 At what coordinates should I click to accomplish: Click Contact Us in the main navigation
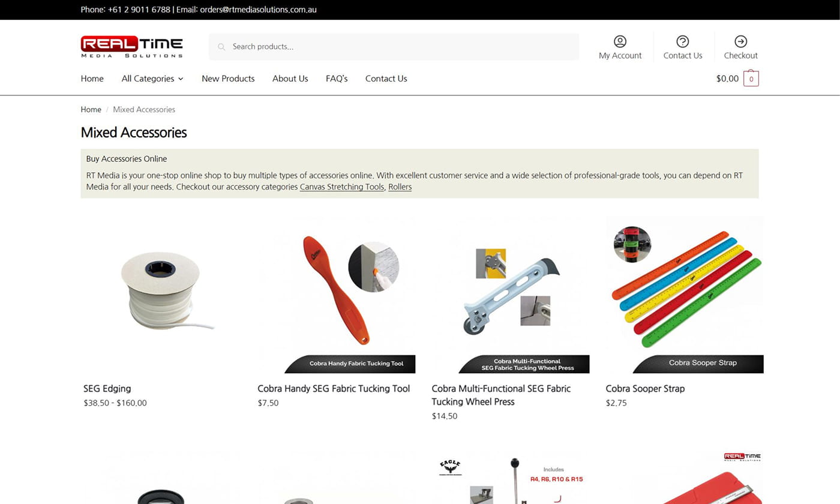pyautogui.click(x=386, y=79)
